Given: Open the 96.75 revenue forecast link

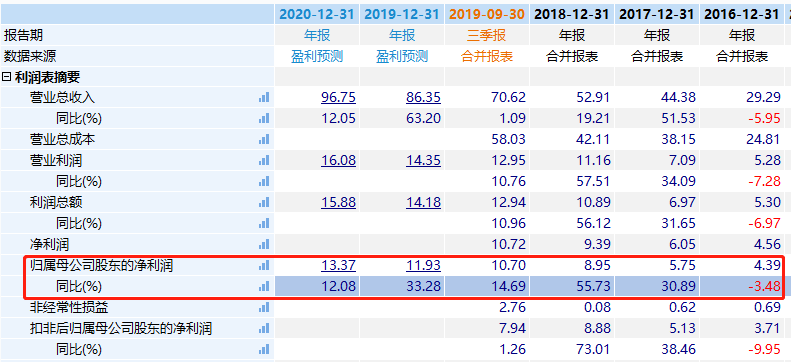Looking at the screenshot, I should (338, 97).
